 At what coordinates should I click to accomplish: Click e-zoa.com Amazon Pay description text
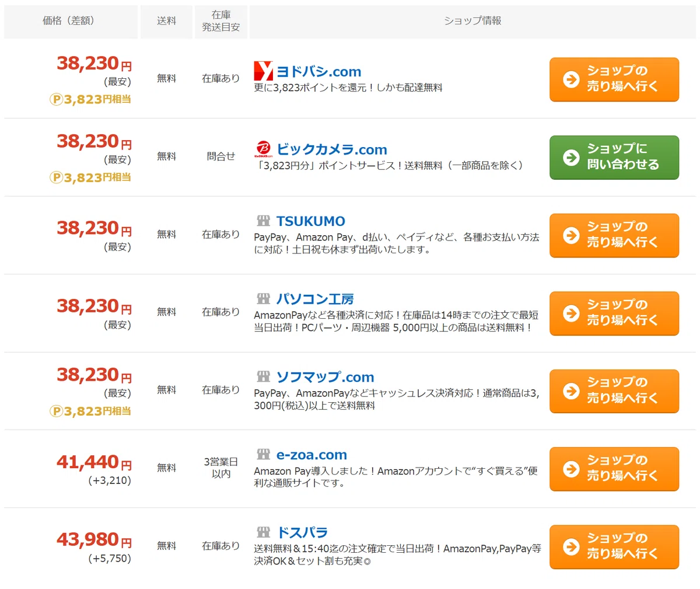pos(396,477)
